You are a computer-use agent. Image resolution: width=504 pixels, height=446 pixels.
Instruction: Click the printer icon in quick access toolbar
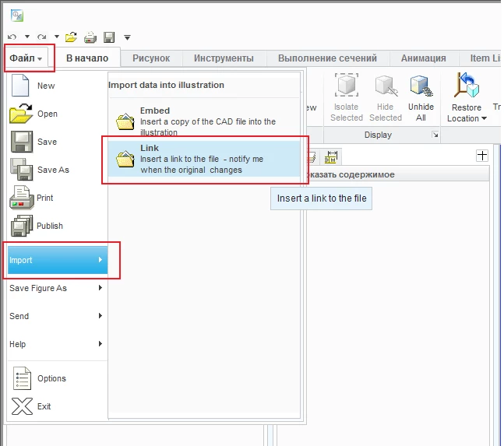90,37
